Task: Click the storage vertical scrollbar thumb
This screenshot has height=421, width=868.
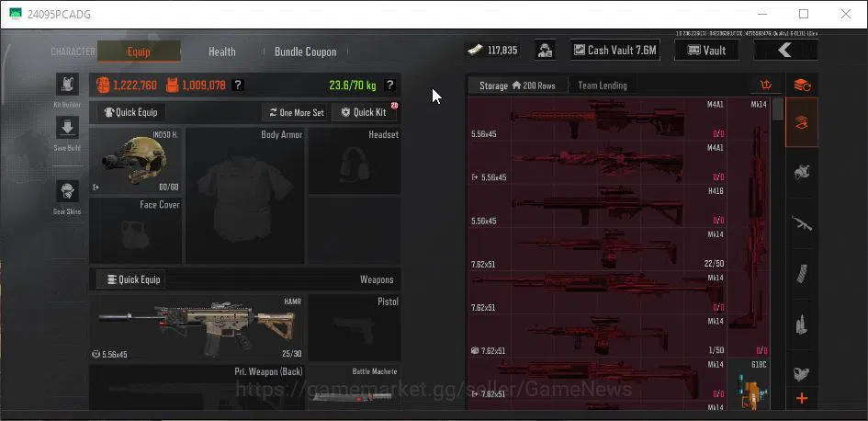Action: coord(778,109)
